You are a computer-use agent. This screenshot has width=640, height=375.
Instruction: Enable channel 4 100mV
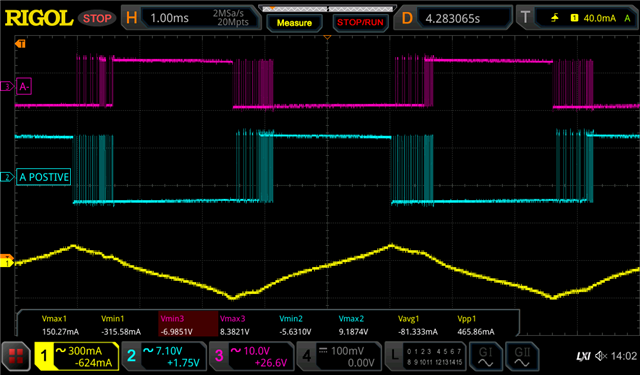click(x=339, y=356)
